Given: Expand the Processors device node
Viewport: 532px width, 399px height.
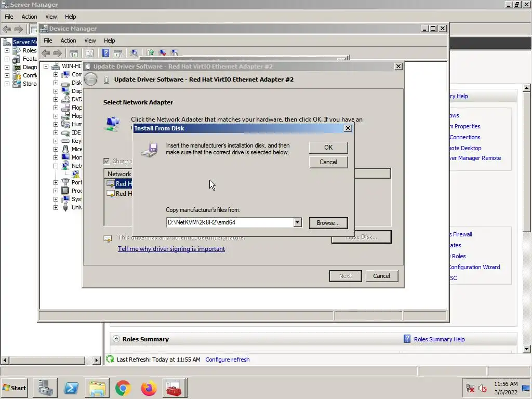Looking at the screenshot, I should 56,191.
